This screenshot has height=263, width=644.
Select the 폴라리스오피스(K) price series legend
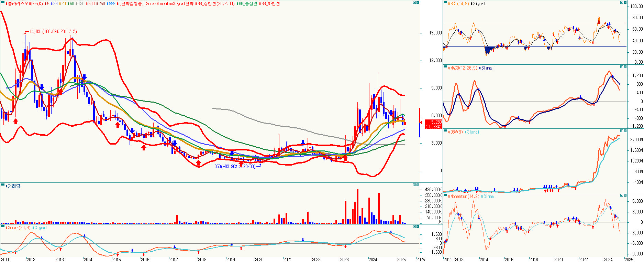25,4
